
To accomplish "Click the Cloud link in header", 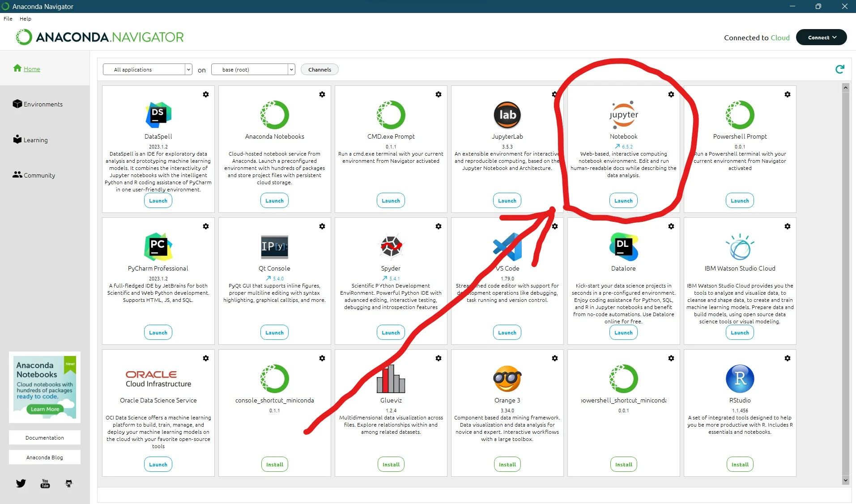I will tap(780, 38).
